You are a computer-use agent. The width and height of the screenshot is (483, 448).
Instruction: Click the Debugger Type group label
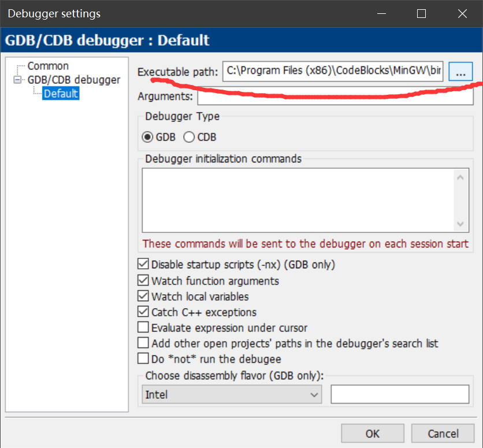click(183, 116)
